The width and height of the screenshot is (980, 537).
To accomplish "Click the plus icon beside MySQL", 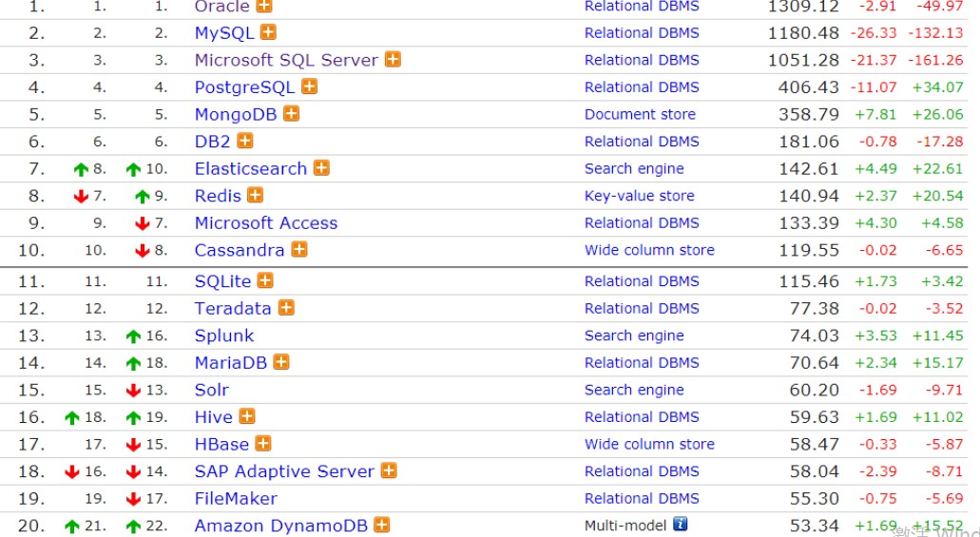I will (x=268, y=32).
